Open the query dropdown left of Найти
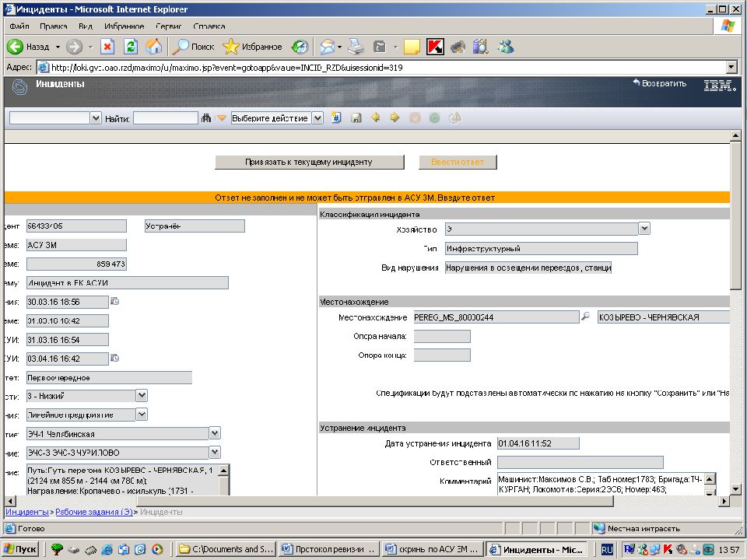Viewport: 747px width, 560px height. [95, 118]
